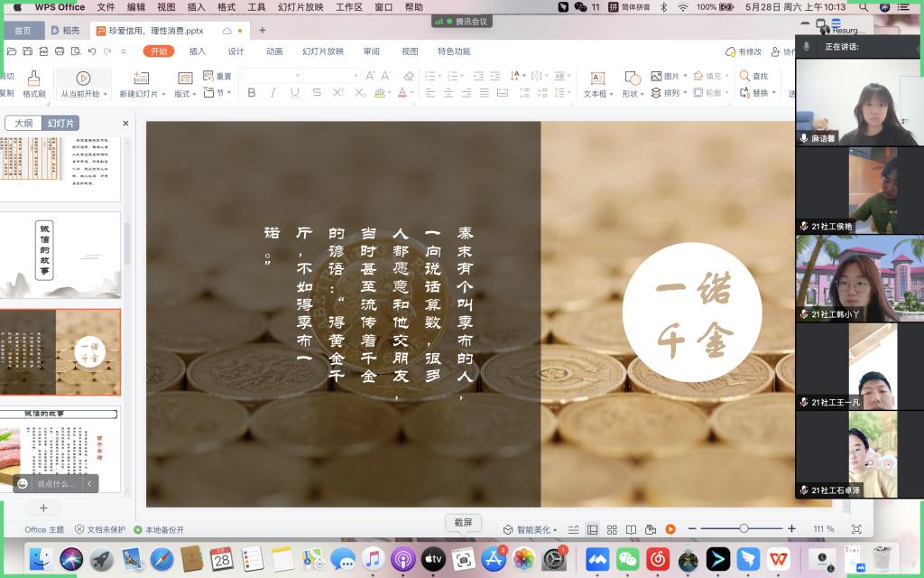Click the Shapes (形状) icon

[633, 79]
